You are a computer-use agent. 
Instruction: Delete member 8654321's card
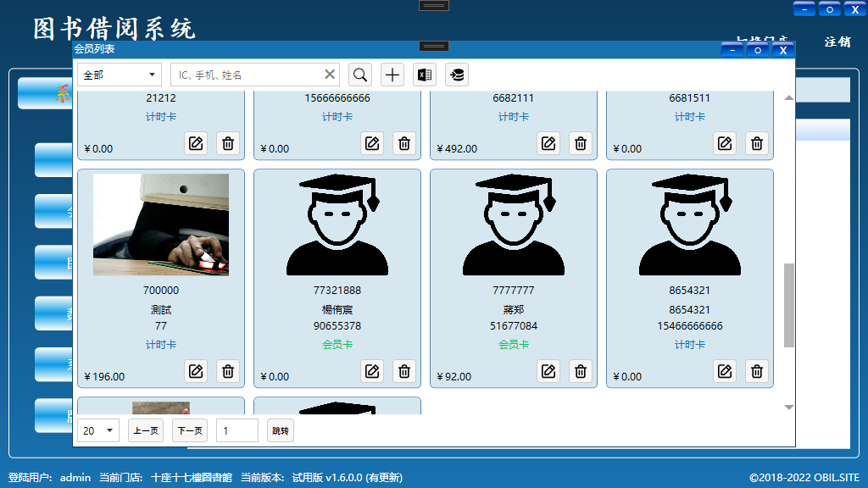pyautogui.click(x=757, y=371)
